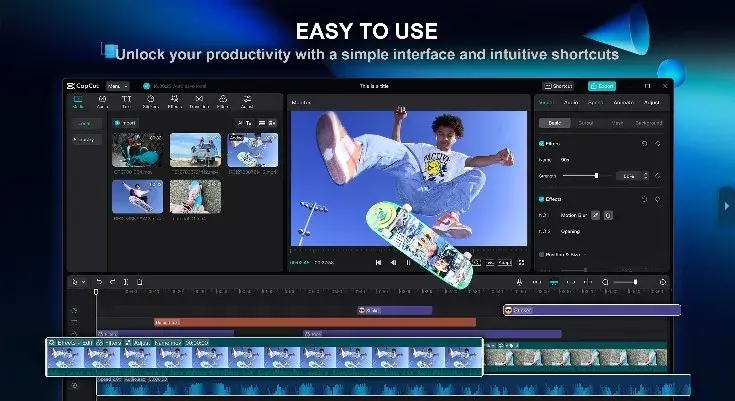Image resolution: width=735 pixels, height=401 pixels.
Task: Click the circular icon at timeline toolbar's far right
Action: pos(662,282)
